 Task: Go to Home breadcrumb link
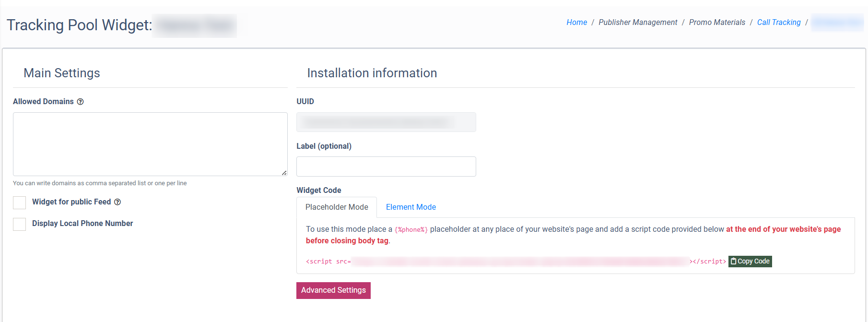576,23
